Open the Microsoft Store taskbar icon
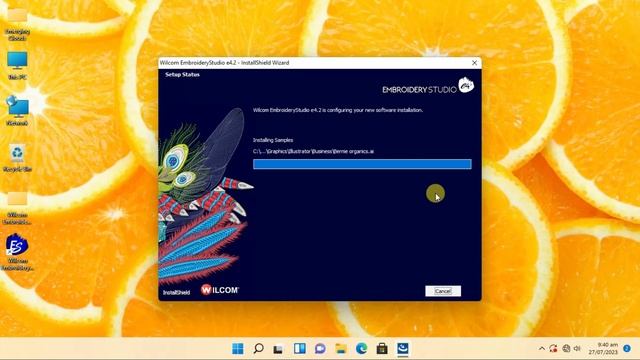The image size is (640, 360). [x=382, y=349]
